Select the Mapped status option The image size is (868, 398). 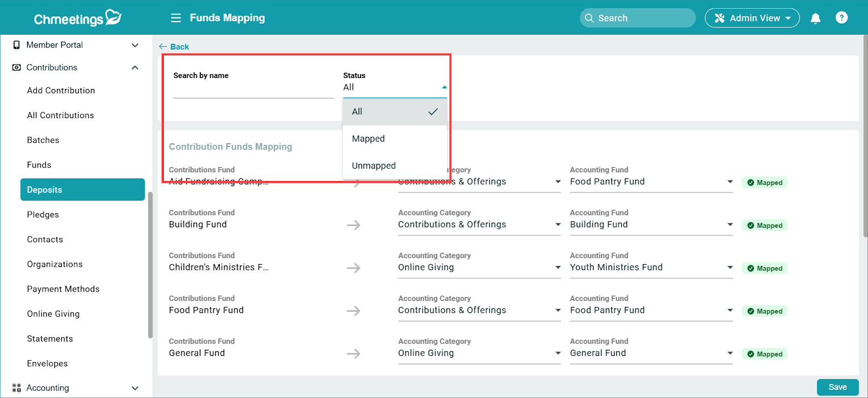coord(368,139)
